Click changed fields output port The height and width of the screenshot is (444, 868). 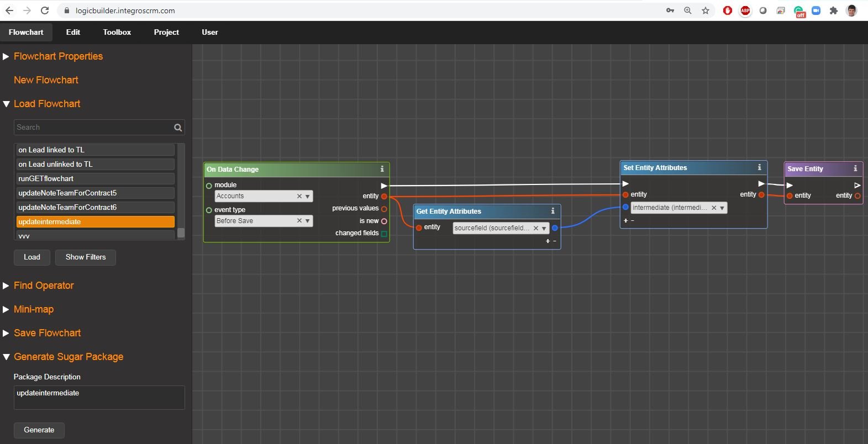coord(384,234)
